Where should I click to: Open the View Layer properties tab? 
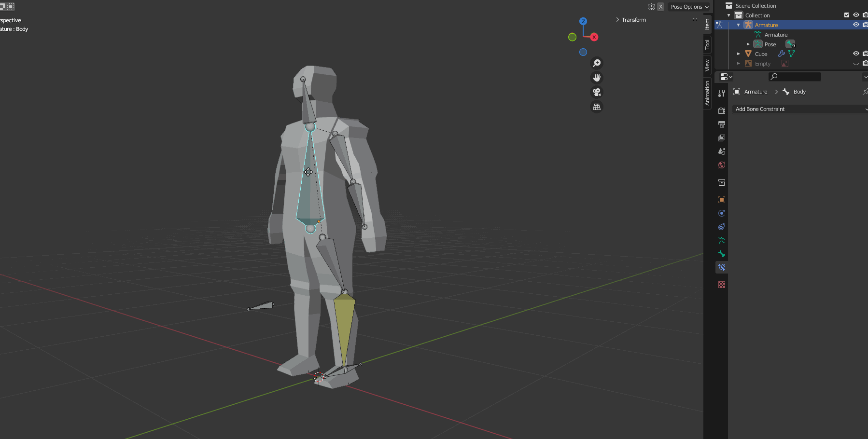722,138
